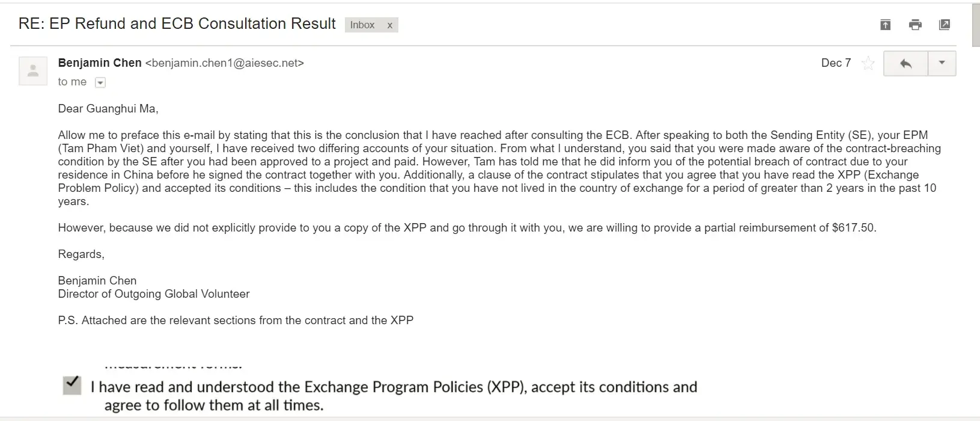980x421 pixels.
Task: Click the benjamin.chen1@aiesec.net address
Action: click(225, 63)
